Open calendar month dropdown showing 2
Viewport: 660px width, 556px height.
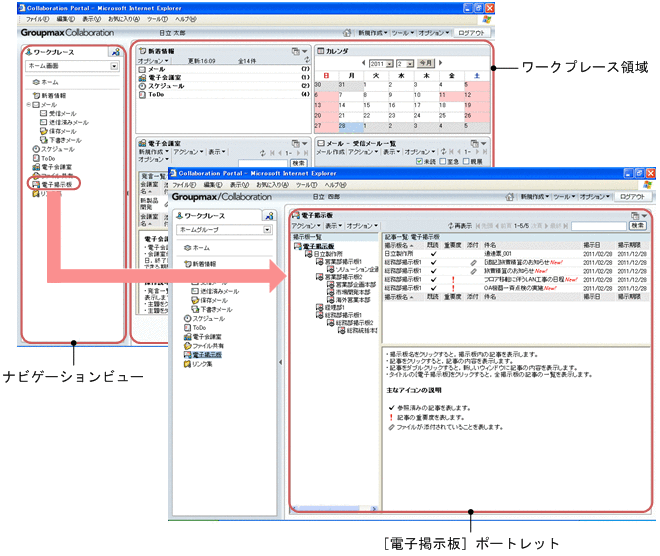[x=405, y=64]
